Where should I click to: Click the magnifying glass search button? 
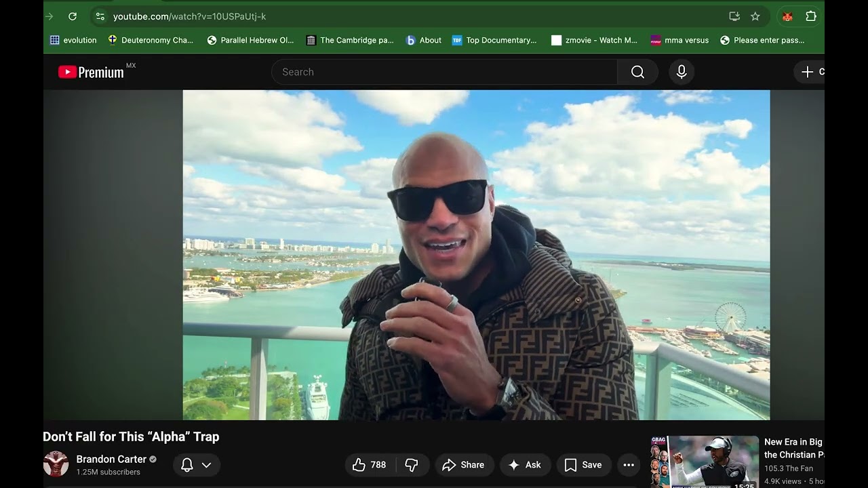coord(637,72)
